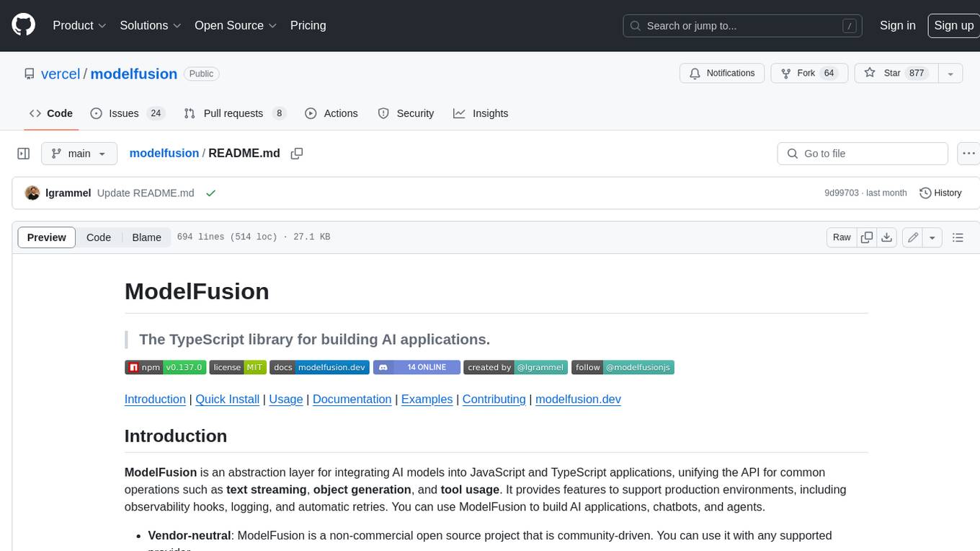Go to the Pricing page
The height and width of the screenshot is (551, 980).
[x=308, y=25]
